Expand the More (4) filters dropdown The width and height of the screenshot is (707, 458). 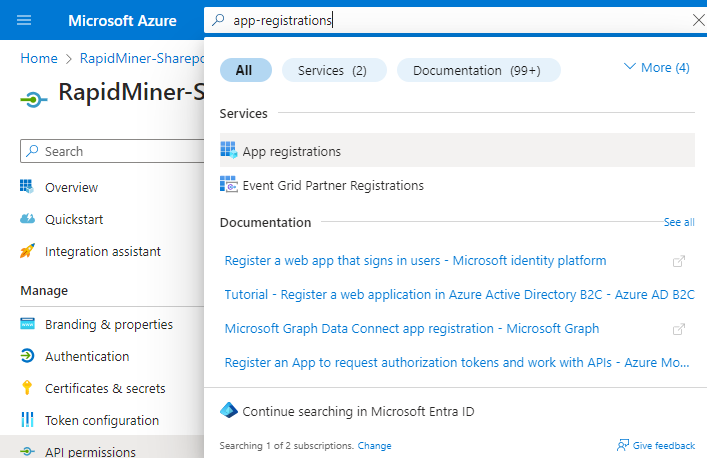click(x=656, y=68)
